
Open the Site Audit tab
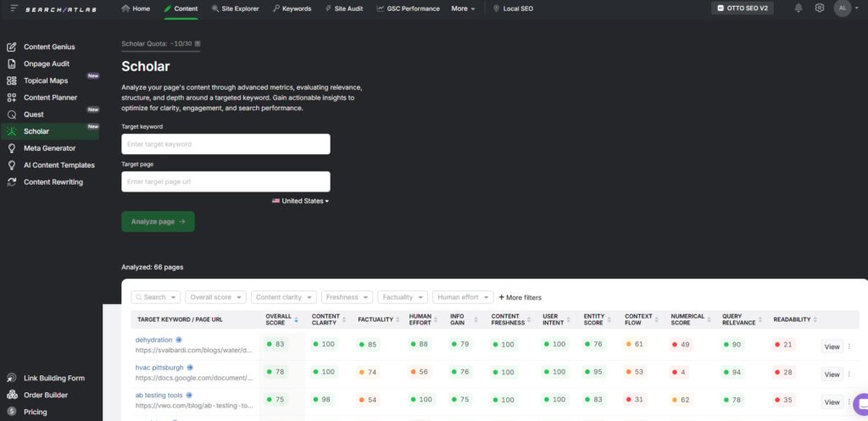[x=344, y=8]
